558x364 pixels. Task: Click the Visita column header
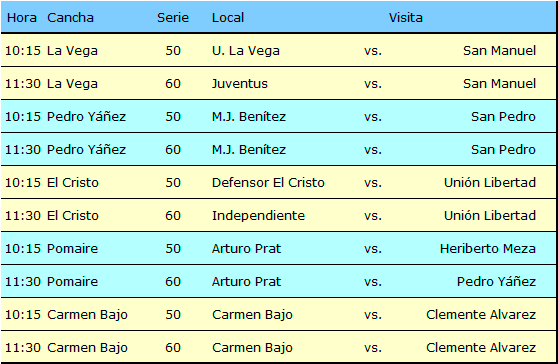tap(405, 17)
